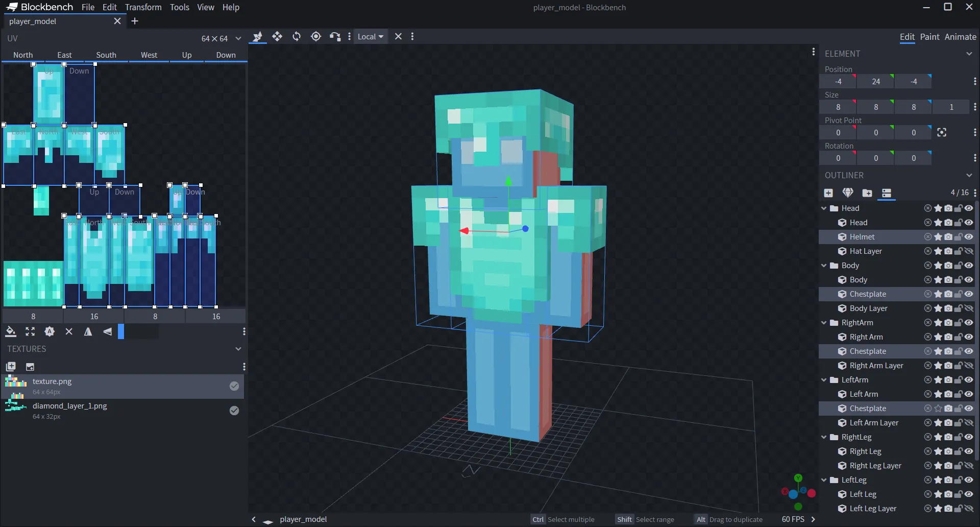The width and height of the screenshot is (980, 527).
Task: Switch to the Paint tab
Action: point(930,37)
